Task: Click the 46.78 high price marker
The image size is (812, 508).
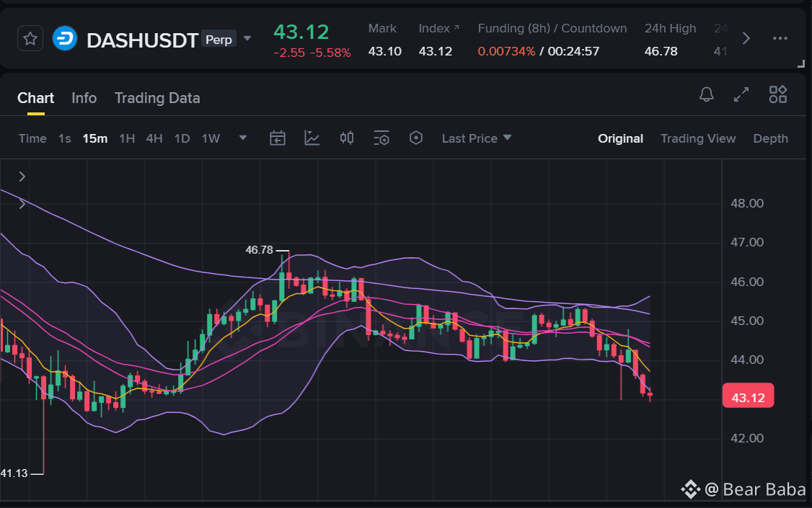Action: (x=259, y=250)
